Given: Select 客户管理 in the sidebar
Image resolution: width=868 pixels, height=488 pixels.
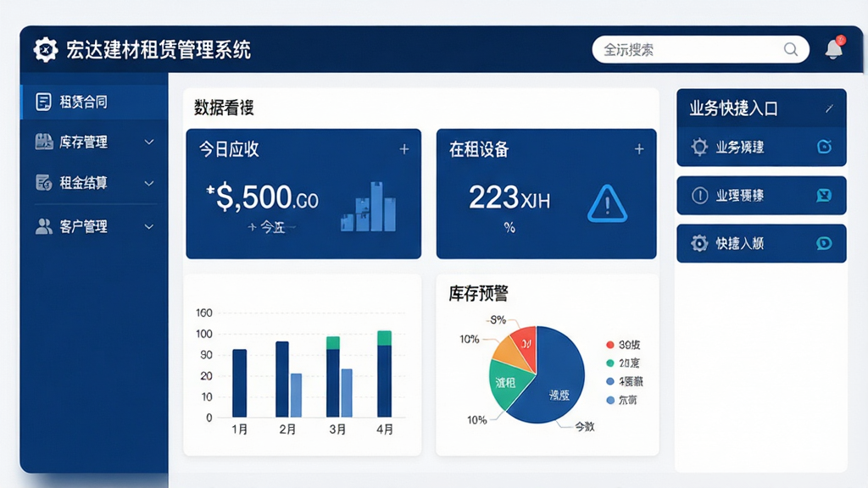Looking at the screenshot, I should pos(94,226).
